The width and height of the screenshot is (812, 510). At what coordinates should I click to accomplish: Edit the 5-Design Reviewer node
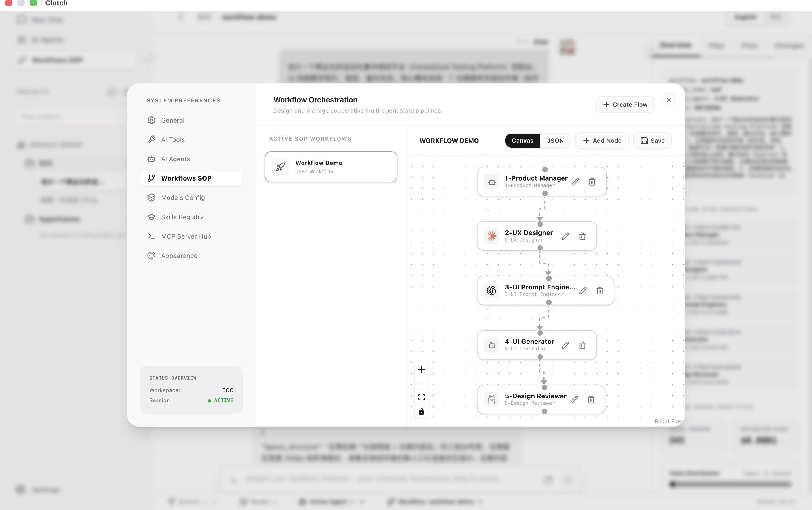tap(574, 400)
